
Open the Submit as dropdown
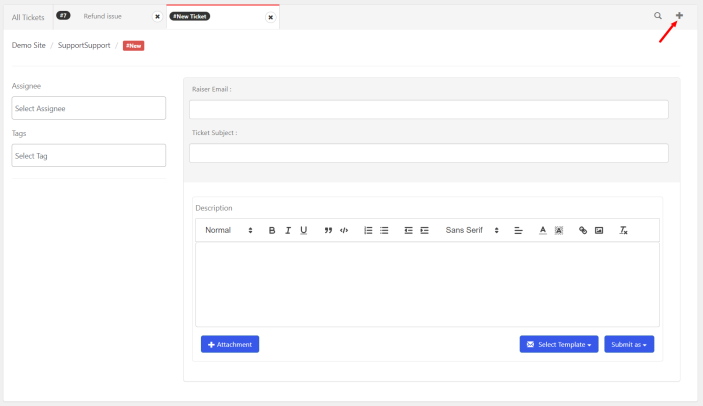click(x=629, y=344)
